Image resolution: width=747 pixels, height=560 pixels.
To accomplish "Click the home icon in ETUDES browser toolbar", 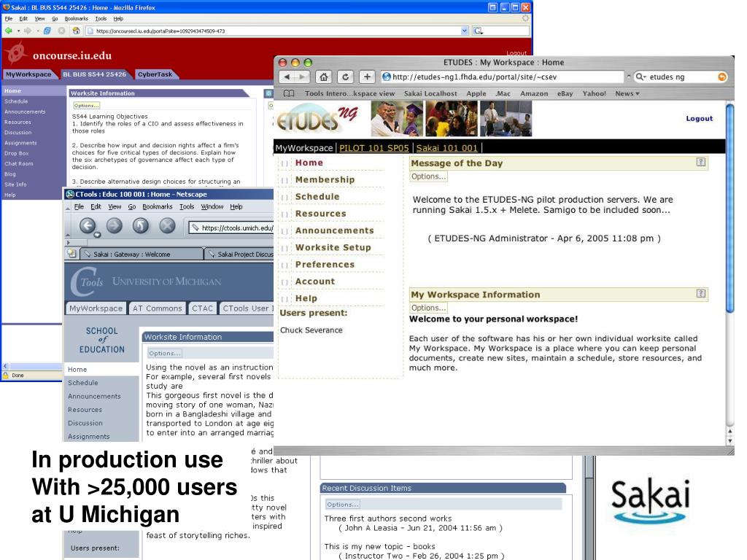I will click(x=323, y=77).
